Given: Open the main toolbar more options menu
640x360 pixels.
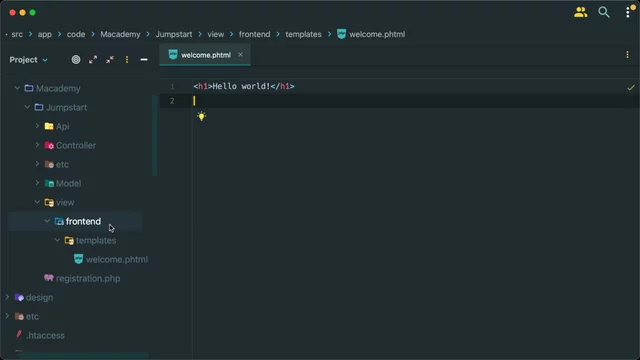Looking at the screenshot, I should click(x=628, y=12).
